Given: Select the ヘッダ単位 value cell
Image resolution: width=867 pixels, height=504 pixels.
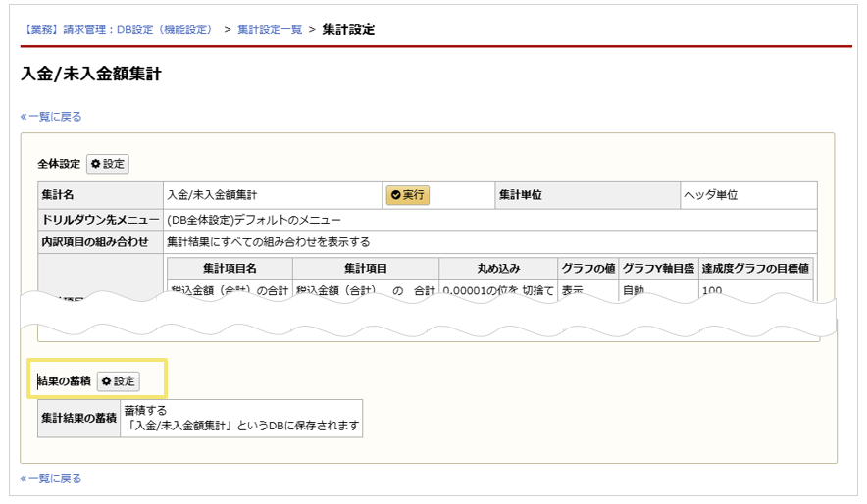Looking at the screenshot, I should (747, 195).
